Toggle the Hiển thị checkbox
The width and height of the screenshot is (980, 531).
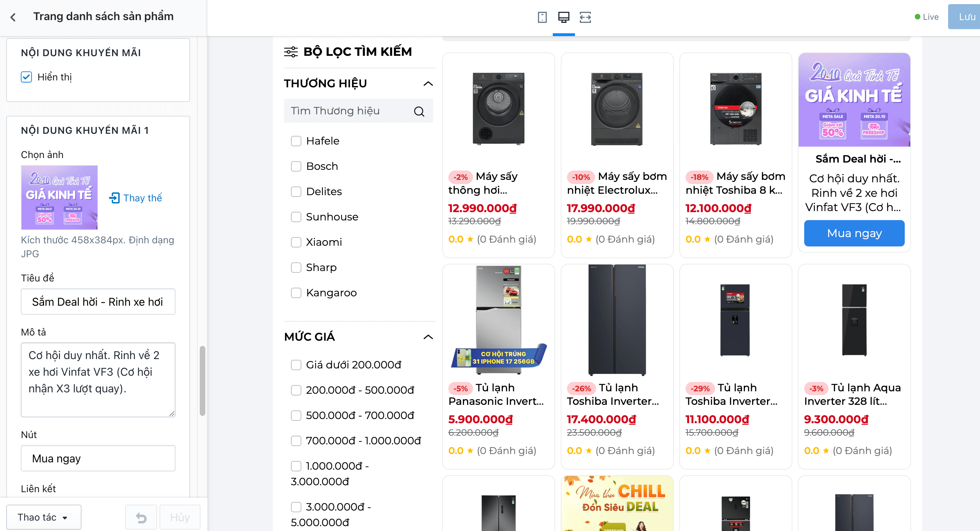[x=26, y=77]
